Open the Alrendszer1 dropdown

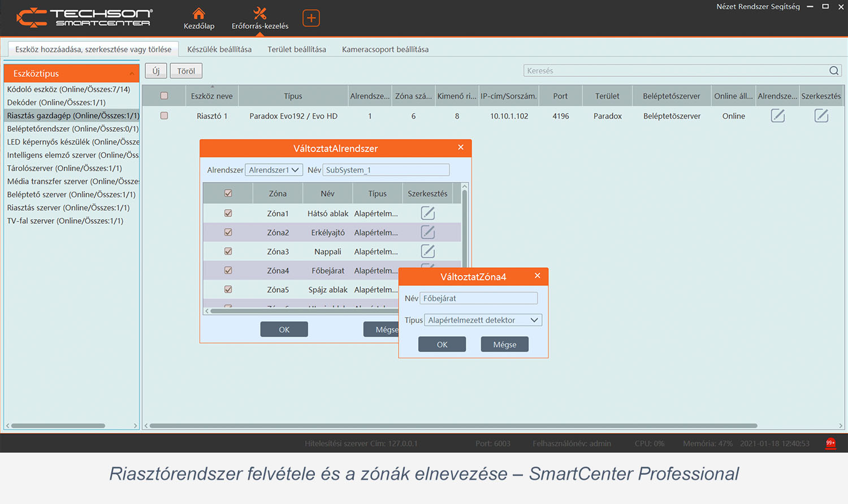[274, 170]
